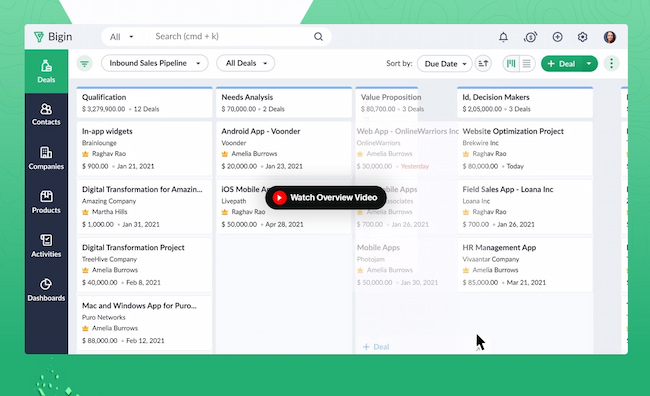This screenshot has height=396, width=650.
Task: Click the green + Deal button
Action: (x=561, y=63)
